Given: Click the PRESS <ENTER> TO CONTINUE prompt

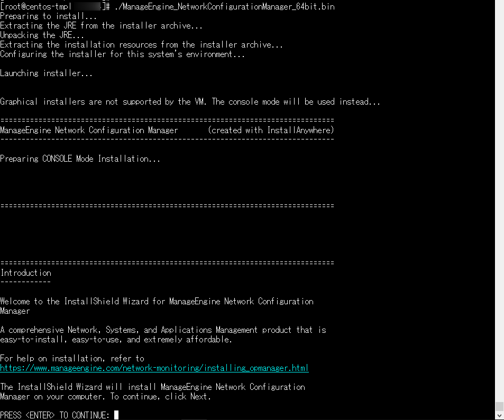Looking at the screenshot, I should [54, 415].
